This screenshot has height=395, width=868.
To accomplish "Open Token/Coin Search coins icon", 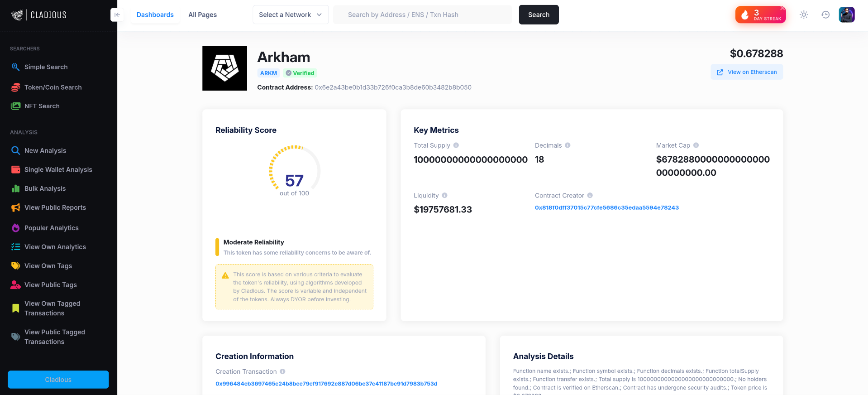I will pos(15,87).
